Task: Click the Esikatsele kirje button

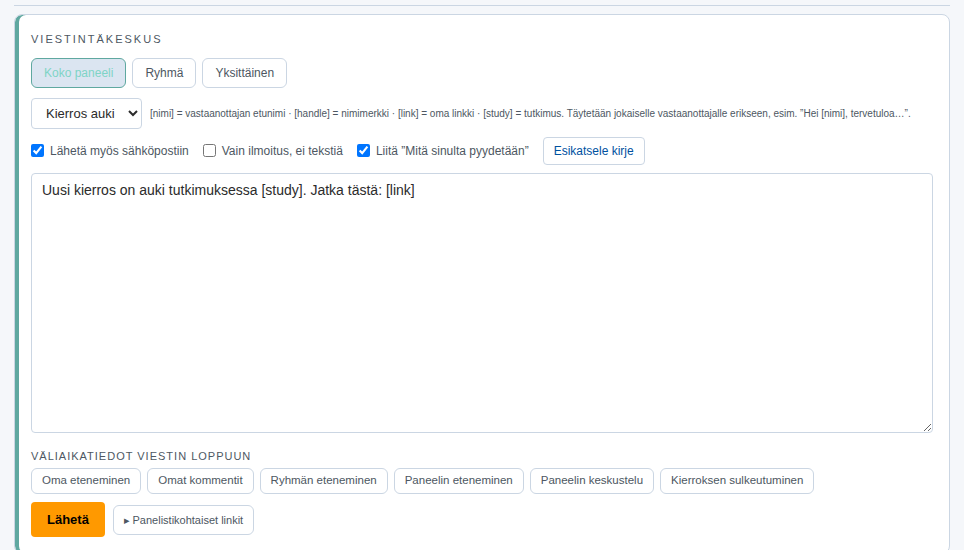Action: (x=593, y=151)
